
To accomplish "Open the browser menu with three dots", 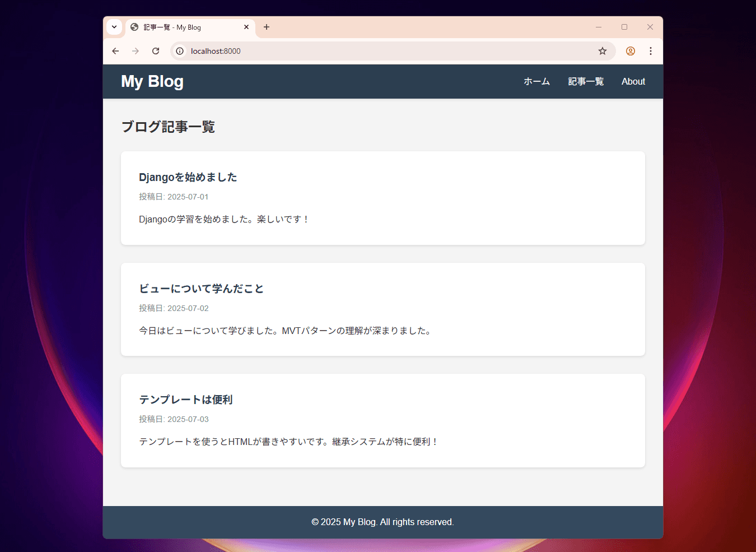I will coord(651,51).
